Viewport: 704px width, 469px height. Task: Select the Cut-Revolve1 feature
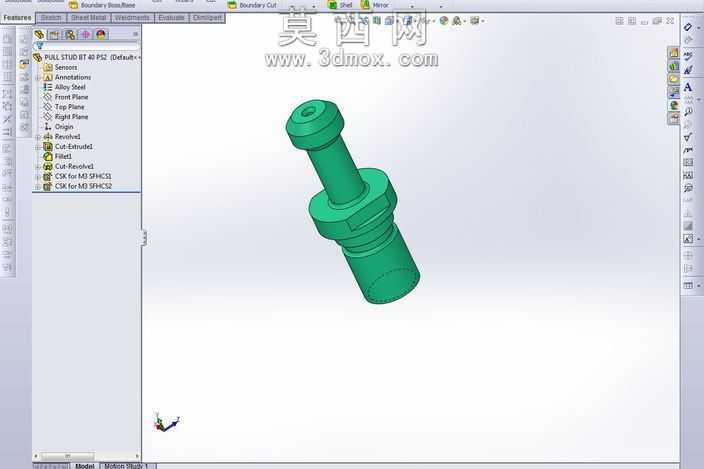coord(69,166)
